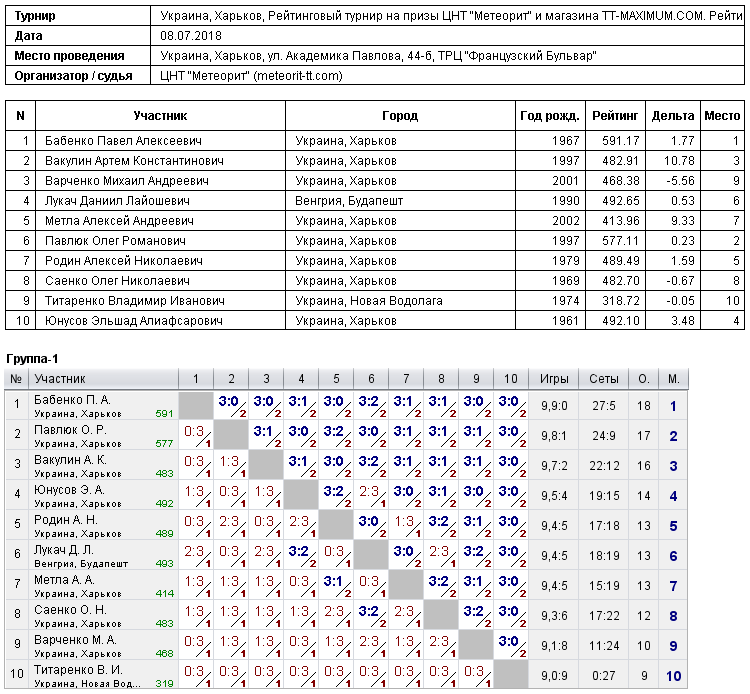
Task: Select Титаренко В. И. group row name
Action: point(78,670)
